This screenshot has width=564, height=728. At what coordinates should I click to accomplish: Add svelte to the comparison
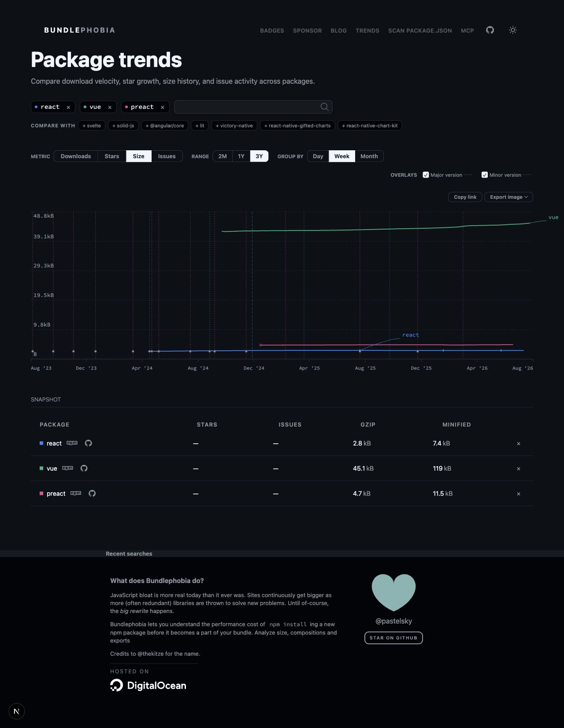coord(92,126)
